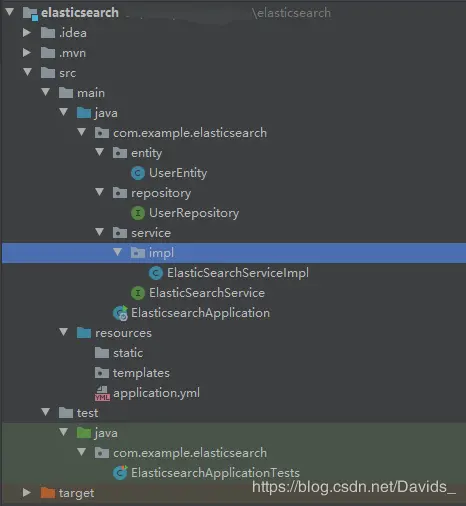Click the UserEntity class icon
466x506 pixels.
tap(138, 173)
